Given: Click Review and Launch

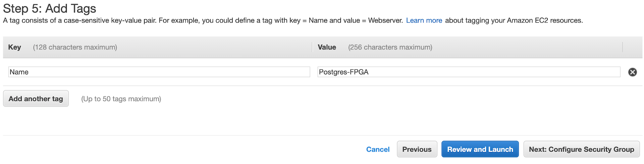Looking at the screenshot, I should (x=480, y=150).
